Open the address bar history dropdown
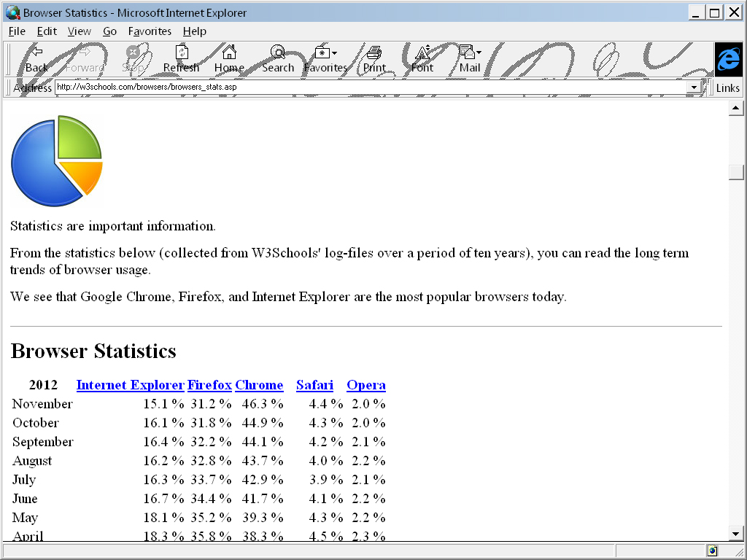747x560 pixels. tap(693, 87)
